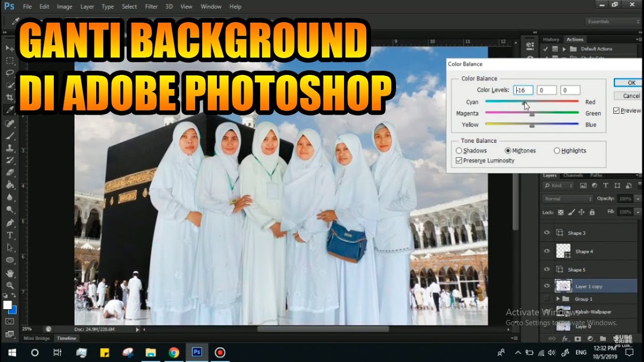Open the layer Kind filter dropdown
This screenshot has width=644, height=362.
pos(558,186)
